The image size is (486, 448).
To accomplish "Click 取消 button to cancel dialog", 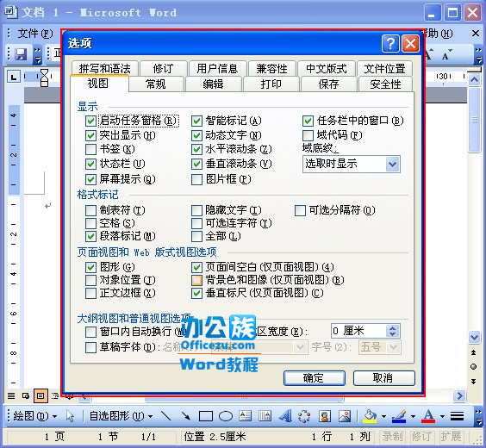I will 383,378.
